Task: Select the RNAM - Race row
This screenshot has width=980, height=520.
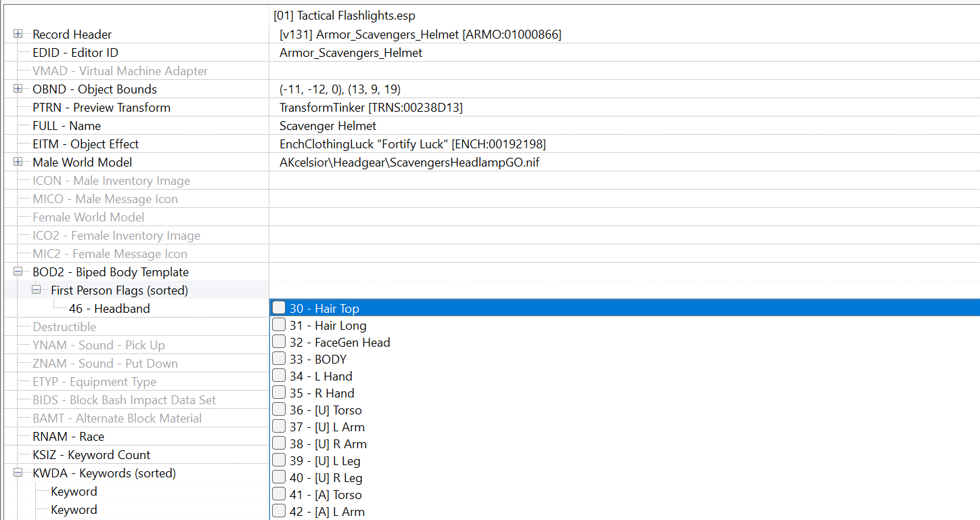Action: (68, 436)
